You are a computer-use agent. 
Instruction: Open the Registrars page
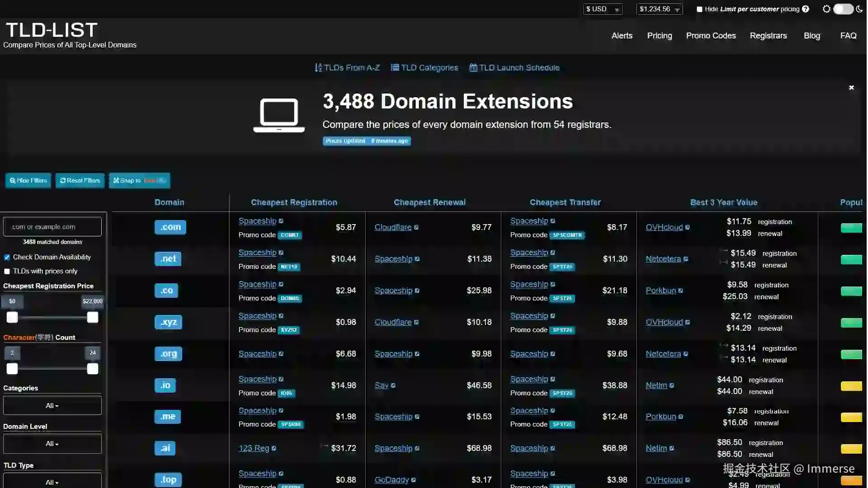coord(769,35)
